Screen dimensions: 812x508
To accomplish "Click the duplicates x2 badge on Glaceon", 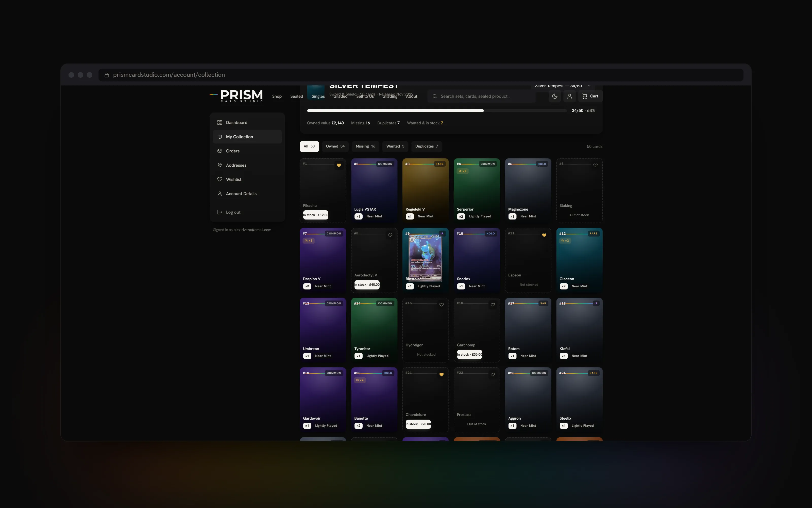I will coord(565,241).
